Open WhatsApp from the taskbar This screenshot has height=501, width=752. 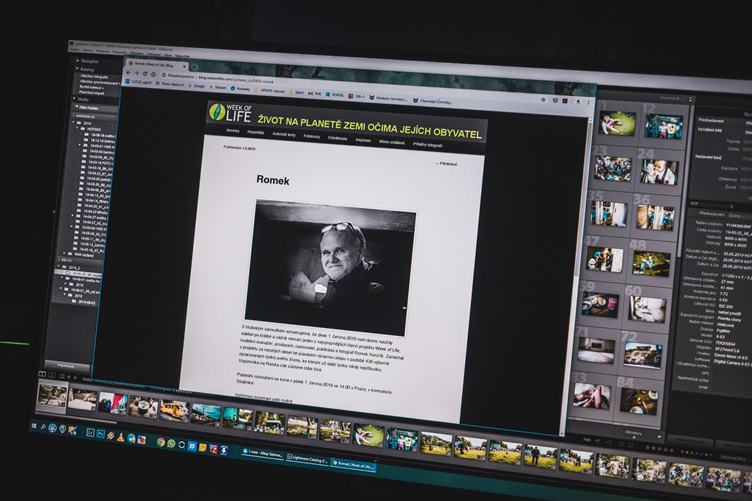tap(171, 443)
